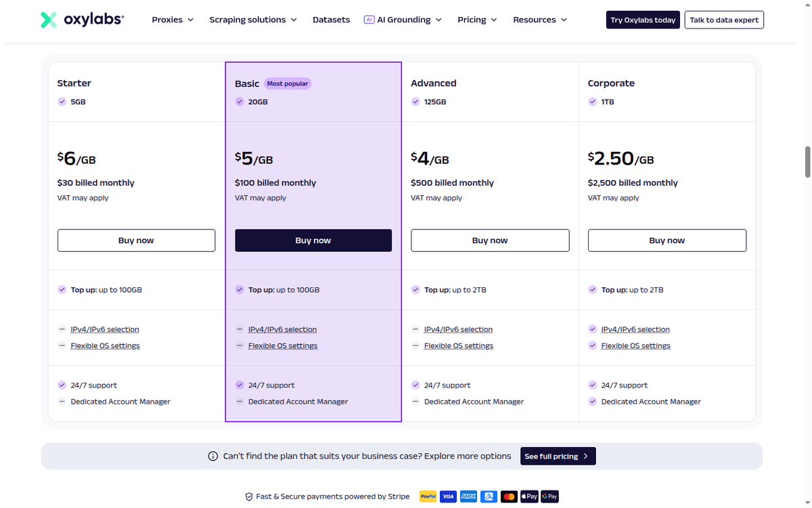The height and width of the screenshot is (508, 812).
Task: Click the $4/GB Advanced price
Action: [x=430, y=158]
